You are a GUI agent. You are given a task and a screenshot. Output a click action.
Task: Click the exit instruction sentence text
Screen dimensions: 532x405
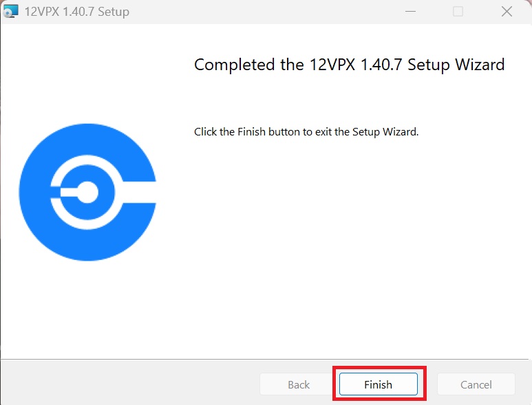[x=306, y=132]
